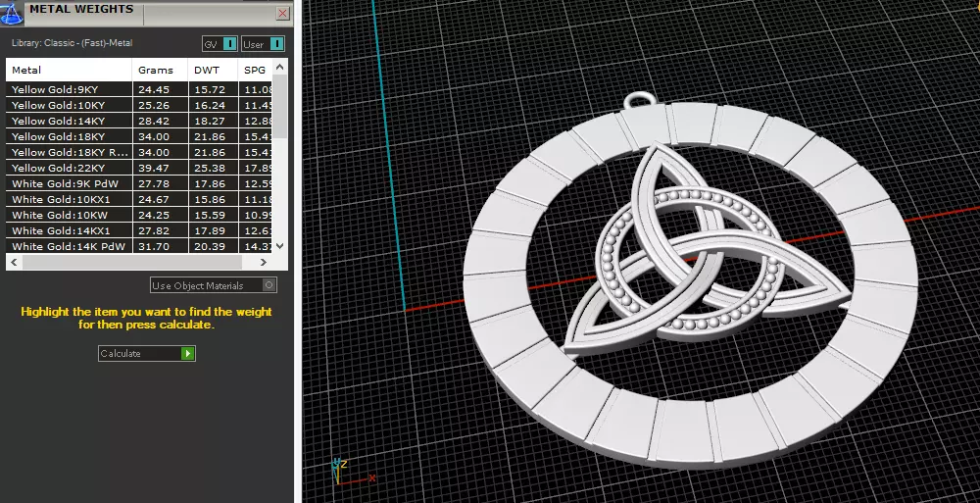Click the green play arrow on Calculate
Viewport: 980px width, 503px height.
point(187,354)
